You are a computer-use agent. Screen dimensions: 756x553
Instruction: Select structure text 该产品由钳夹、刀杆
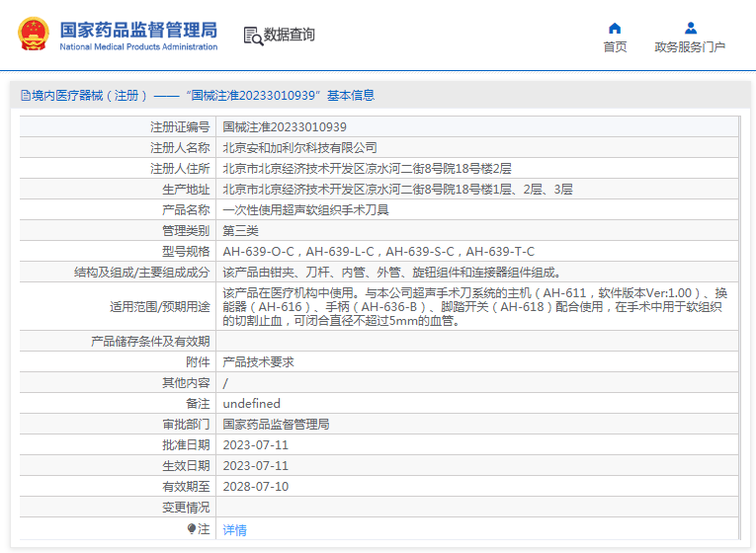pyautogui.click(x=393, y=273)
